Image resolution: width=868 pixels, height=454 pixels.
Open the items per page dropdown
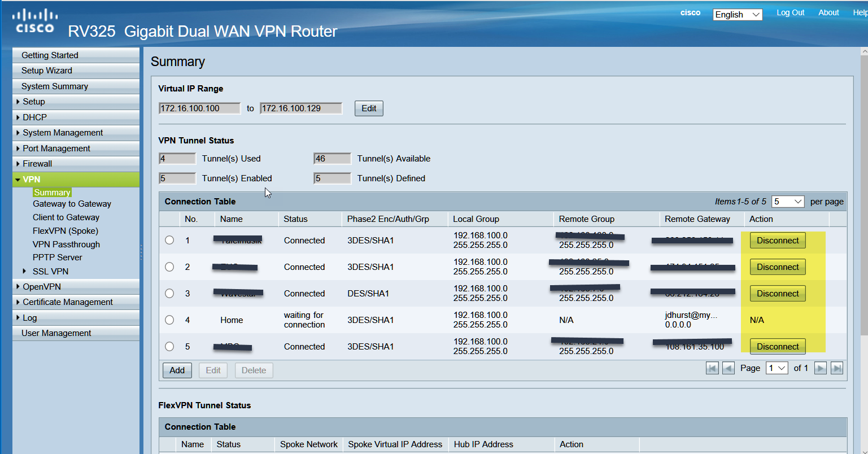tap(788, 201)
